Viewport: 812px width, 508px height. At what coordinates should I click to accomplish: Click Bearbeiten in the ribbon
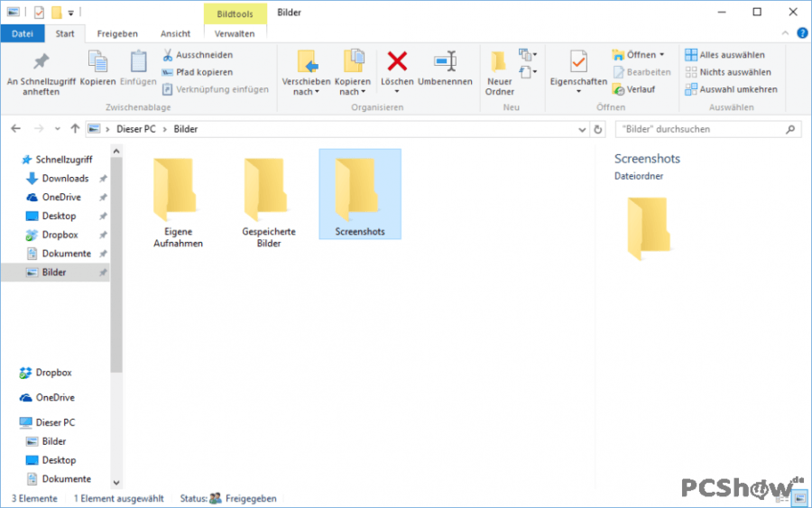(x=641, y=72)
